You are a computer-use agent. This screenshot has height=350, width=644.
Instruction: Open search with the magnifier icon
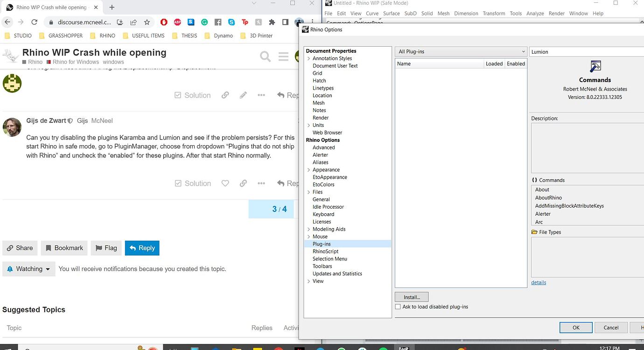pos(265,56)
